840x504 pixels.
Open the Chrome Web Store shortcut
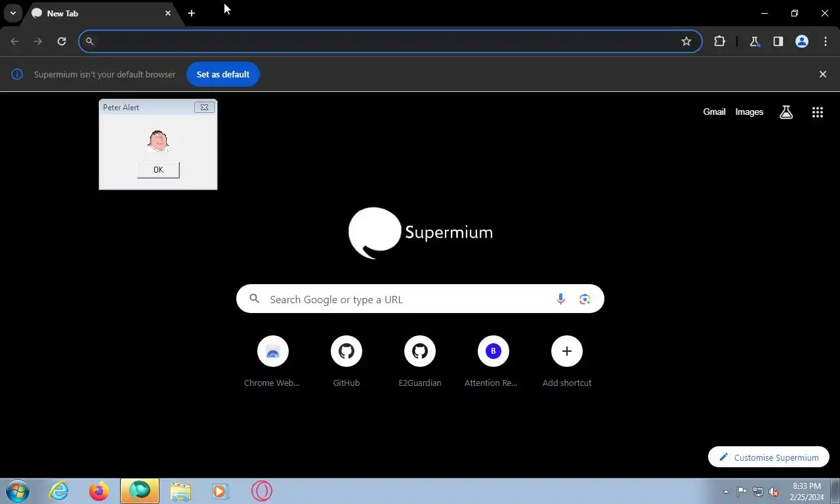pyautogui.click(x=272, y=361)
